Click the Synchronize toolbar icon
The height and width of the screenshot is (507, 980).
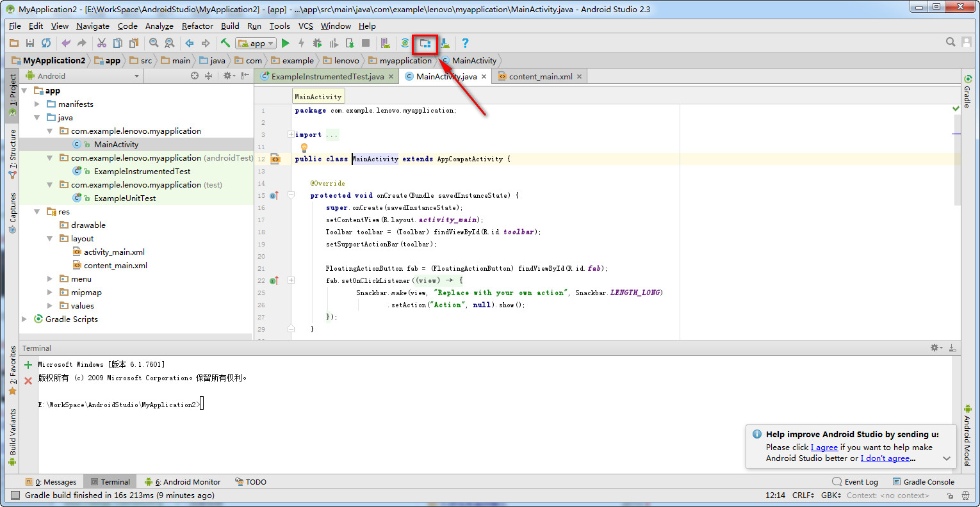click(46, 43)
